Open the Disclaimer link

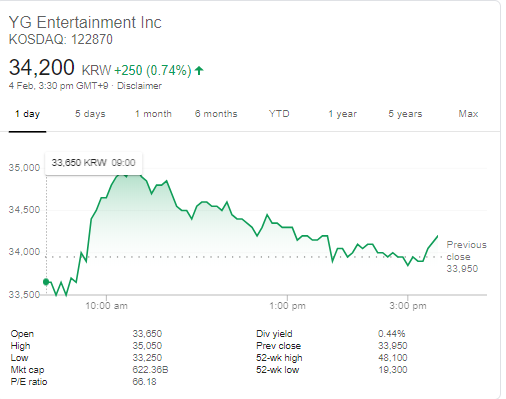point(139,86)
